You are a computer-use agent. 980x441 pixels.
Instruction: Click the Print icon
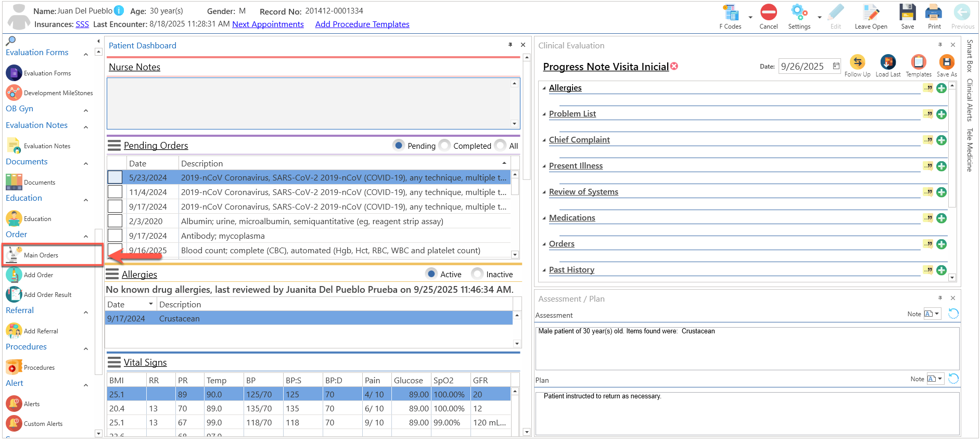pos(934,12)
